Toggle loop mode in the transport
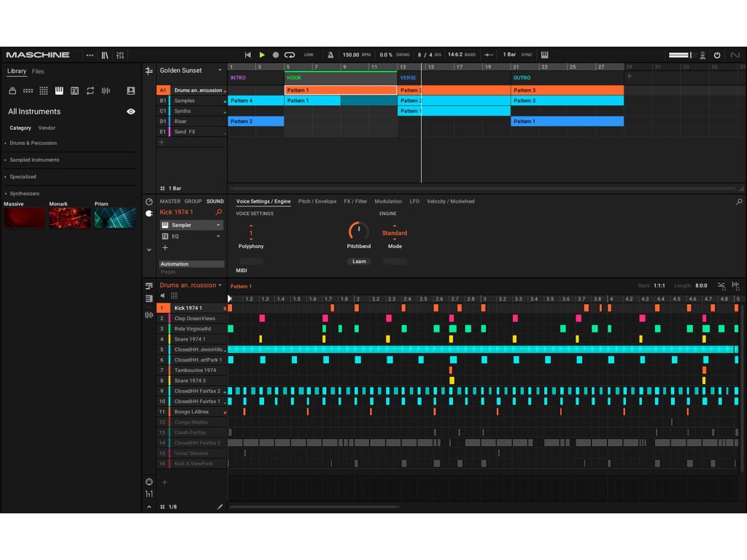This screenshot has height=560, width=747. tap(290, 55)
